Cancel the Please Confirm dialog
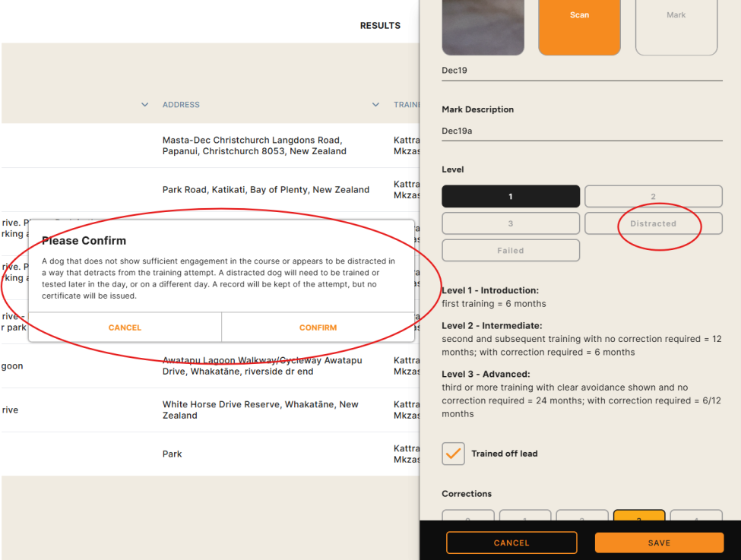The image size is (741, 560). point(125,327)
